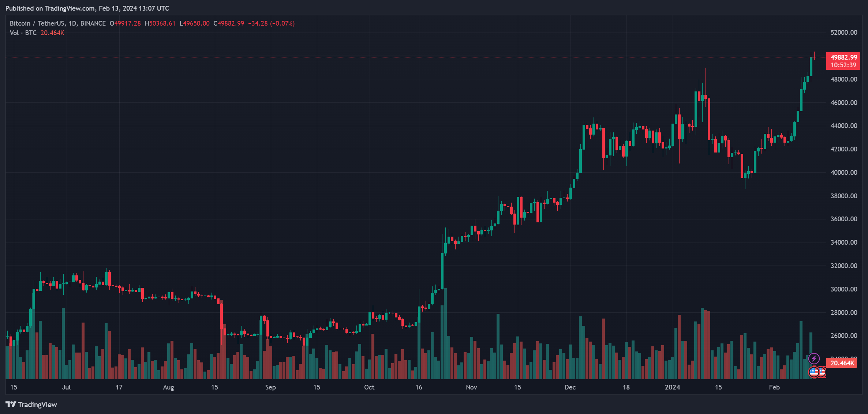Click the TradingView logo icon at bottom left
This screenshot has height=414, width=868.
(x=11, y=404)
